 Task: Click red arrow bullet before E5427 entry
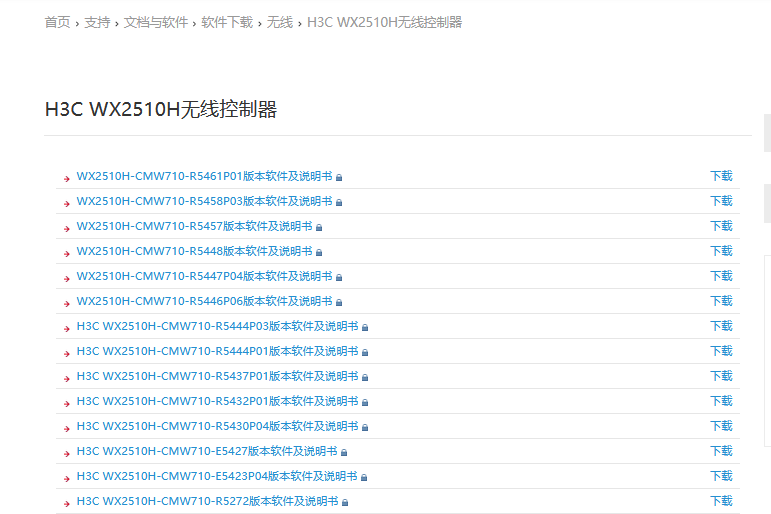tap(67, 454)
